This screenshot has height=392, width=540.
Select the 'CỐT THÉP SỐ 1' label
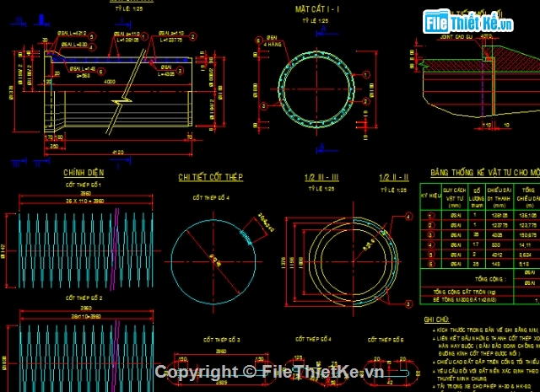click(84, 185)
